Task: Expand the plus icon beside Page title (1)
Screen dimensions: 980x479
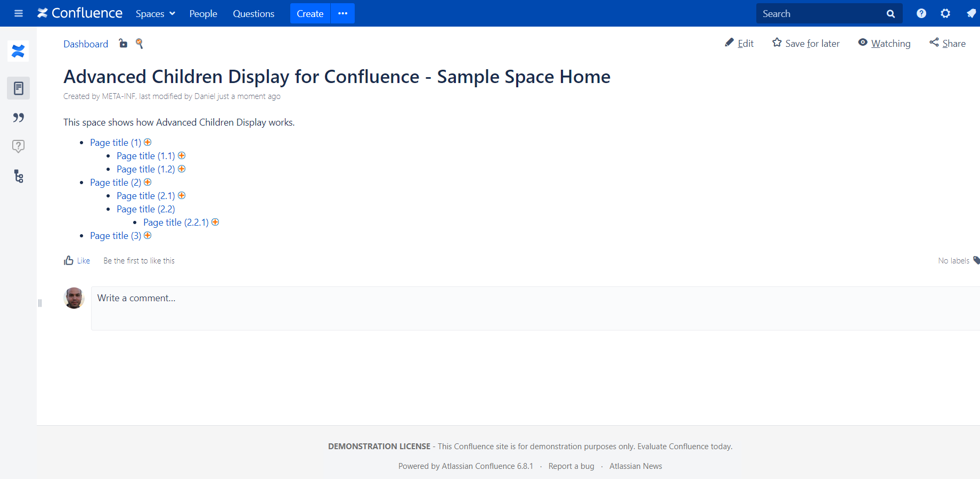Action: point(148,142)
